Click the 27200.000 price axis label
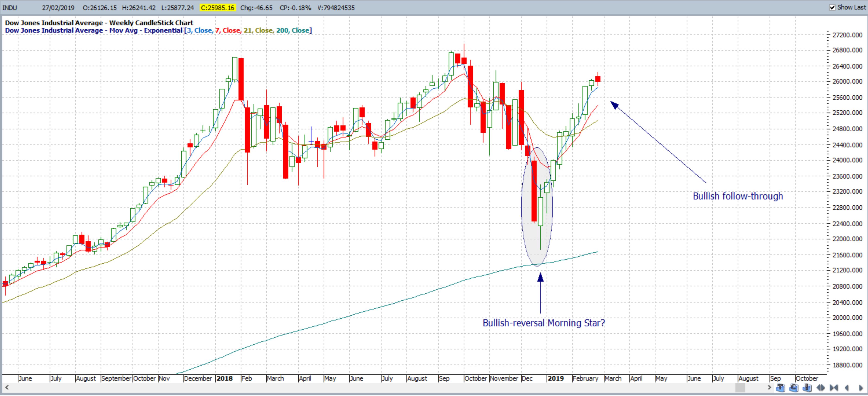This screenshot has height=396, width=868. click(847, 35)
